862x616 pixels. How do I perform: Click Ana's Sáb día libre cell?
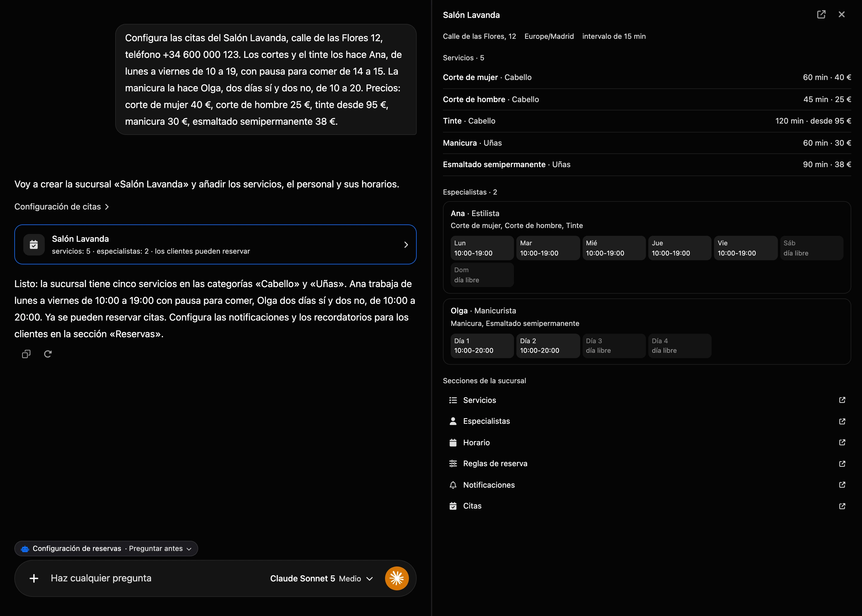pyautogui.click(x=812, y=248)
